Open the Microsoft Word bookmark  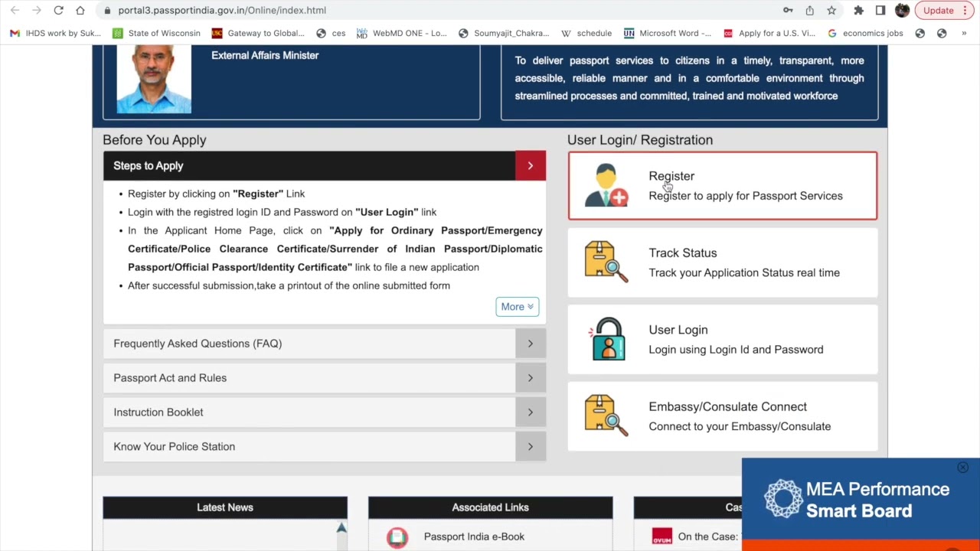667,33
